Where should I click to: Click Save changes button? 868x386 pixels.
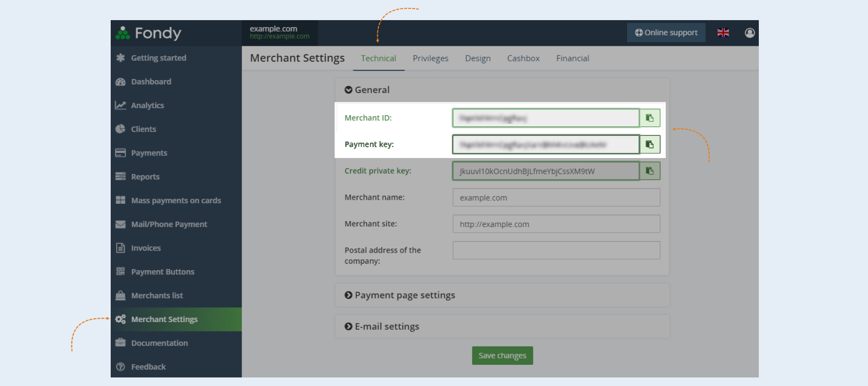point(502,356)
